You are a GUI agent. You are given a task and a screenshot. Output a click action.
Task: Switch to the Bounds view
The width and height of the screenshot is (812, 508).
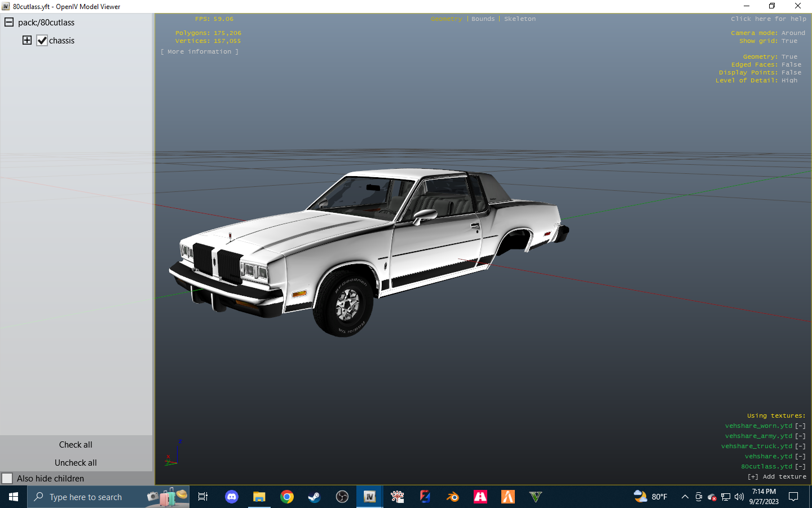click(483, 19)
